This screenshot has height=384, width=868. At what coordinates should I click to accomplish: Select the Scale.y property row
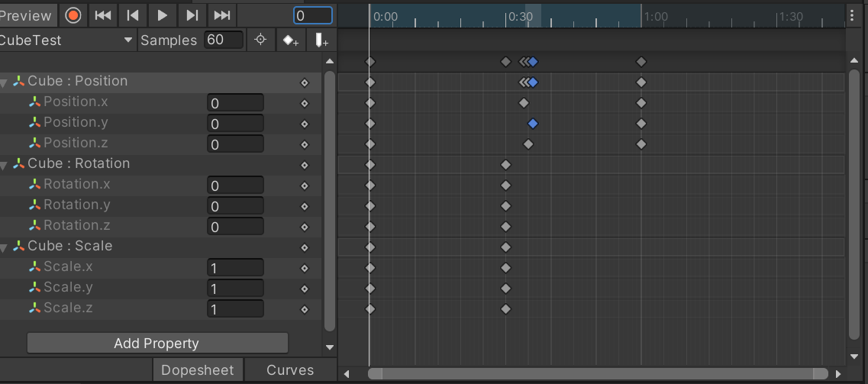(160, 288)
